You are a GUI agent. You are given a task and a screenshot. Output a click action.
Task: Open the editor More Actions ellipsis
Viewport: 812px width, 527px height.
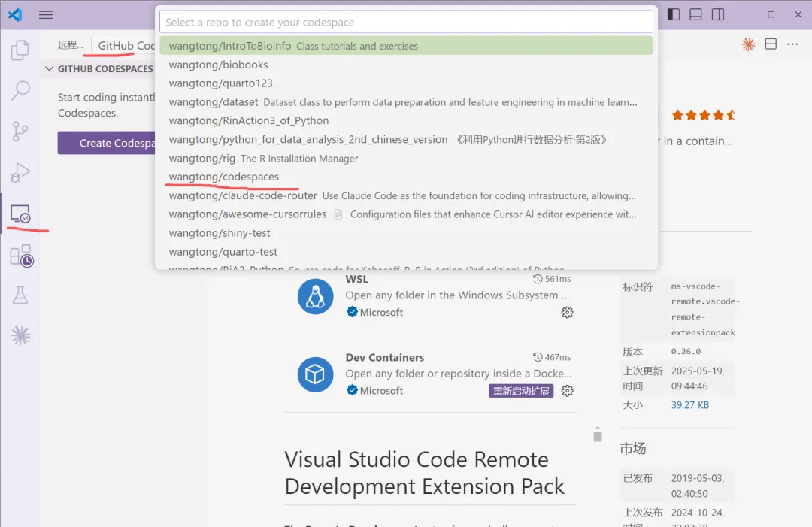coord(793,44)
